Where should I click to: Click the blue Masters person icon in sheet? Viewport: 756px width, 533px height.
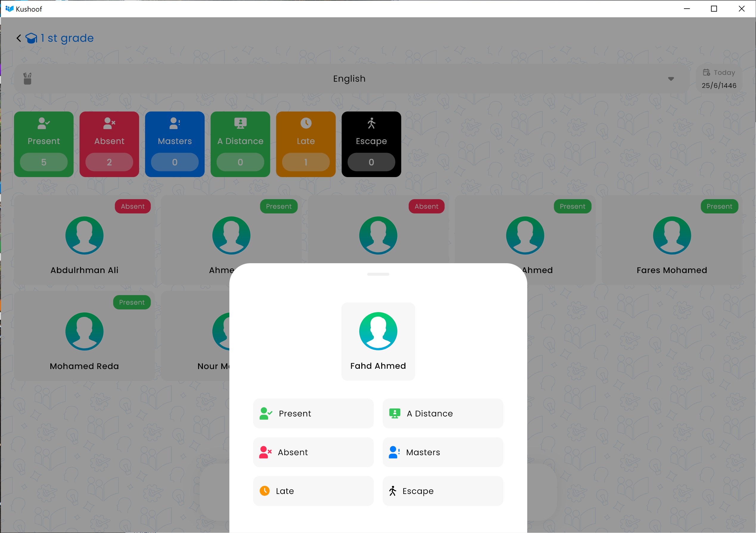coord(394,452)
